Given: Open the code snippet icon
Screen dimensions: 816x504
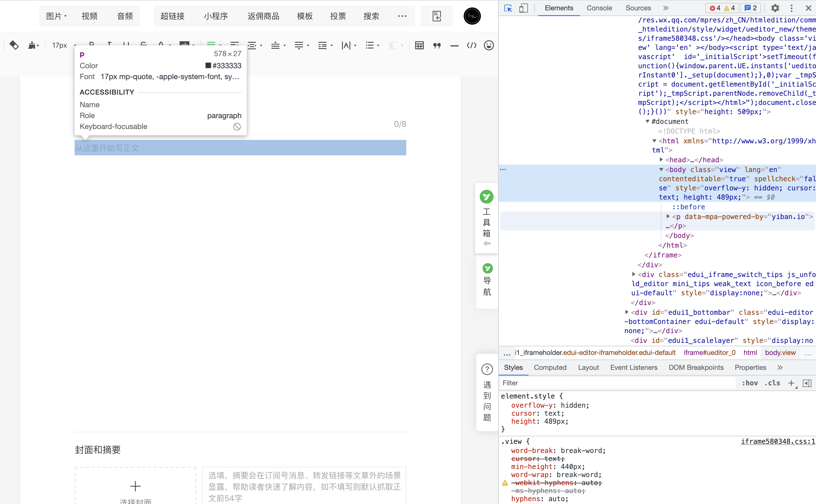Looking at the screenshot, I should coord(471,45).
